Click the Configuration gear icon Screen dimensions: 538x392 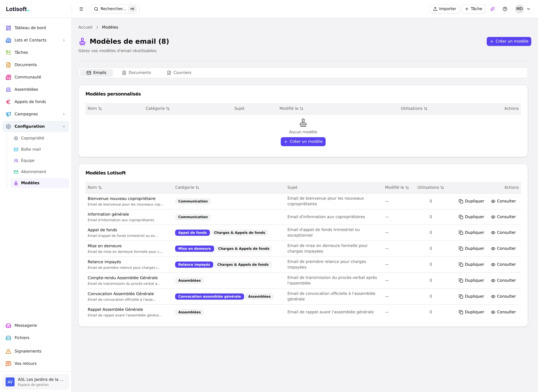click(x=8, y=127)
